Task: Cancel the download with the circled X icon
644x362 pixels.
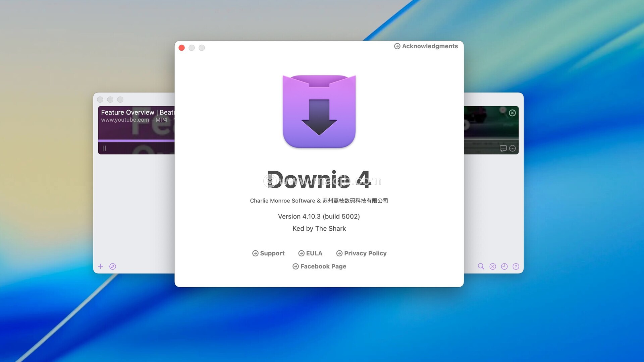Action: [513, 113]
